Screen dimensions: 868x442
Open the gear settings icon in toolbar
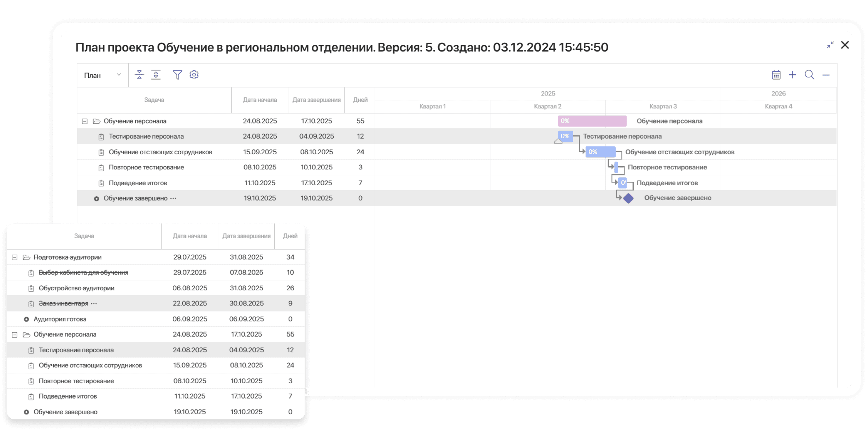pos(194,75)
